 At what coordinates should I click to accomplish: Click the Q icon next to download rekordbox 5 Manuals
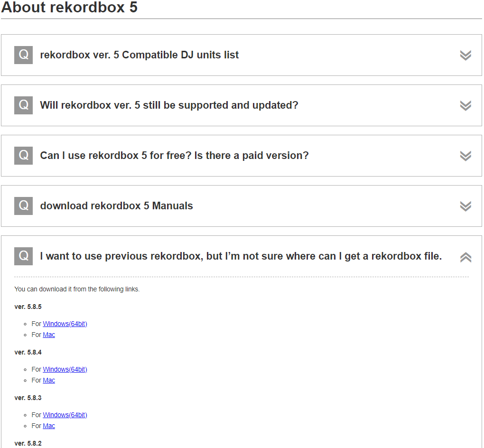point(23,206)
